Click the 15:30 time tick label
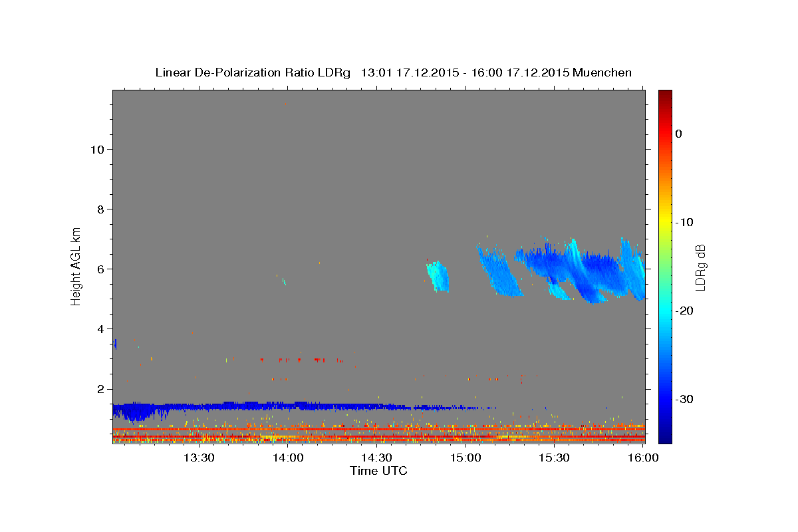 555,458
